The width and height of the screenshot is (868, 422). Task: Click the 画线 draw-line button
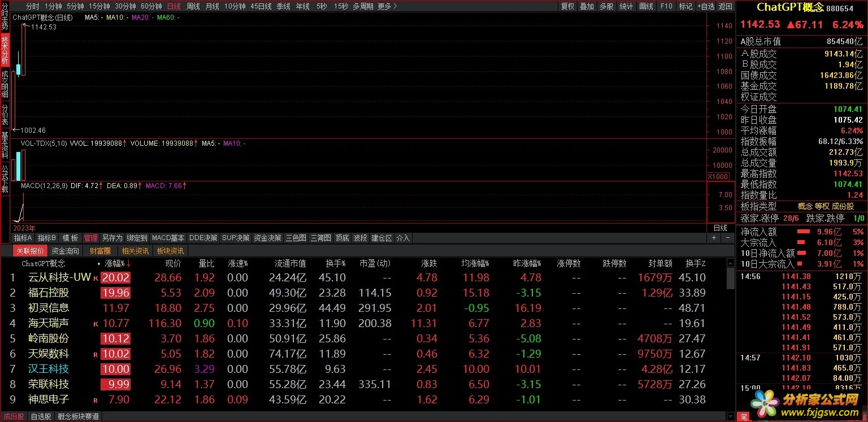646,6
